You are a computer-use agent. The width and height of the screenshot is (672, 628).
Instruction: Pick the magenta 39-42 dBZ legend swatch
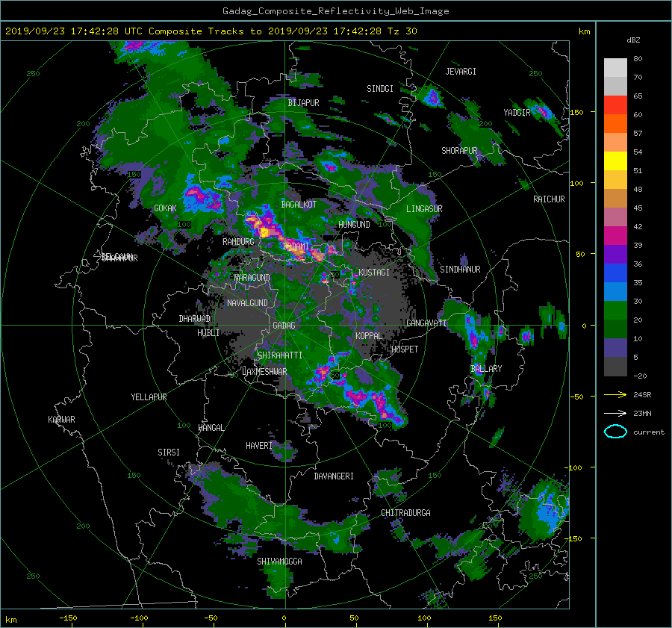point(615,236)
